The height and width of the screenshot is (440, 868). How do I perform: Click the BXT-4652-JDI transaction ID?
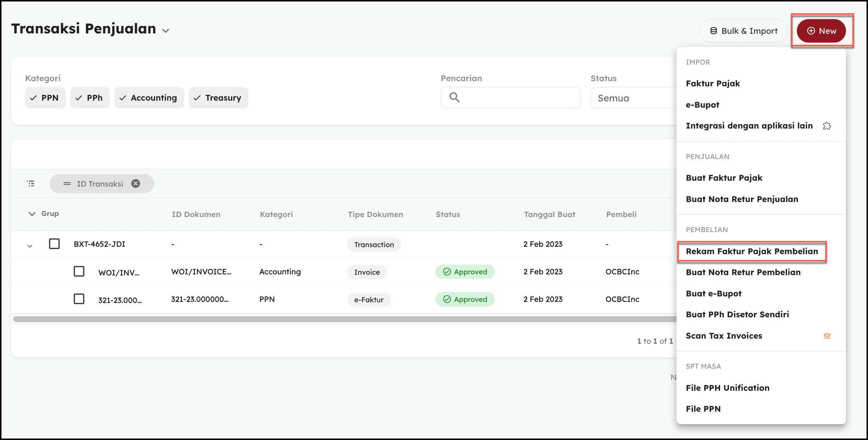point(99,244)
